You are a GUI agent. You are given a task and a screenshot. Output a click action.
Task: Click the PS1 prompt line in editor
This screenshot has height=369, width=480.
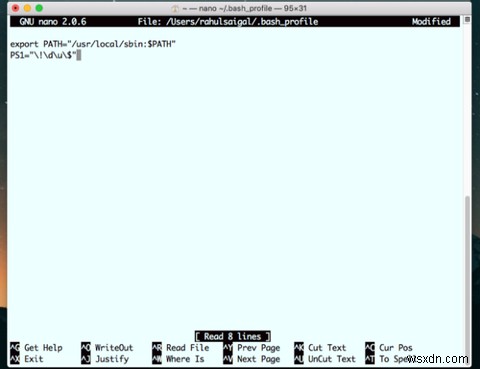click(x=43, y=55)
